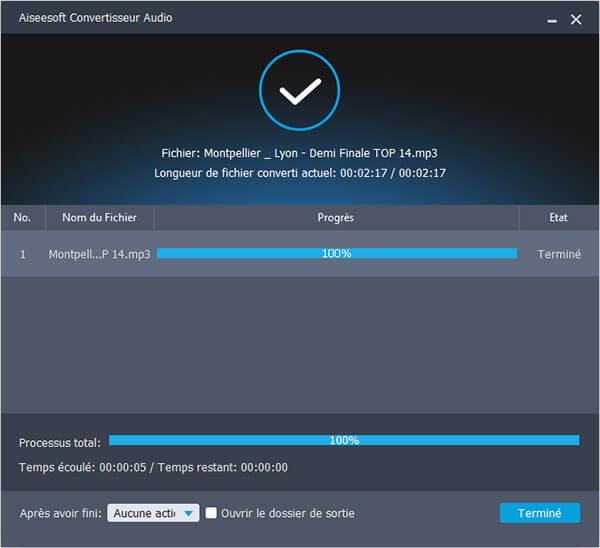
Task: Click the file row 100% progress bar
Action: tap(337, 253)
